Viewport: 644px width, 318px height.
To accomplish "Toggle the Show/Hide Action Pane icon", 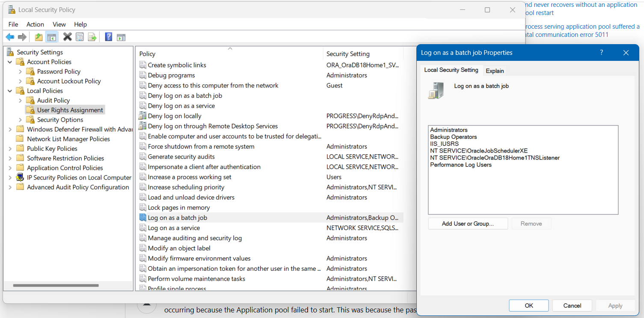I will coord(121,37).
